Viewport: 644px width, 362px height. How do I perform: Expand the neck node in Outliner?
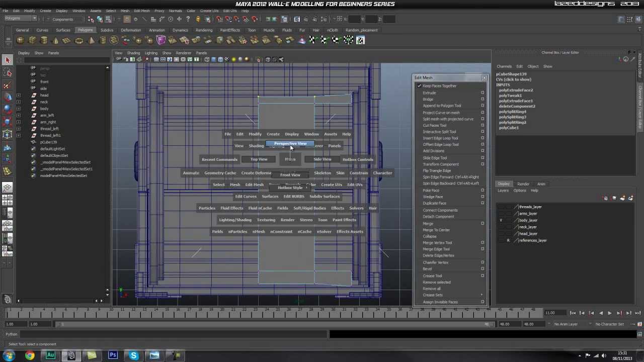point(19,102)
